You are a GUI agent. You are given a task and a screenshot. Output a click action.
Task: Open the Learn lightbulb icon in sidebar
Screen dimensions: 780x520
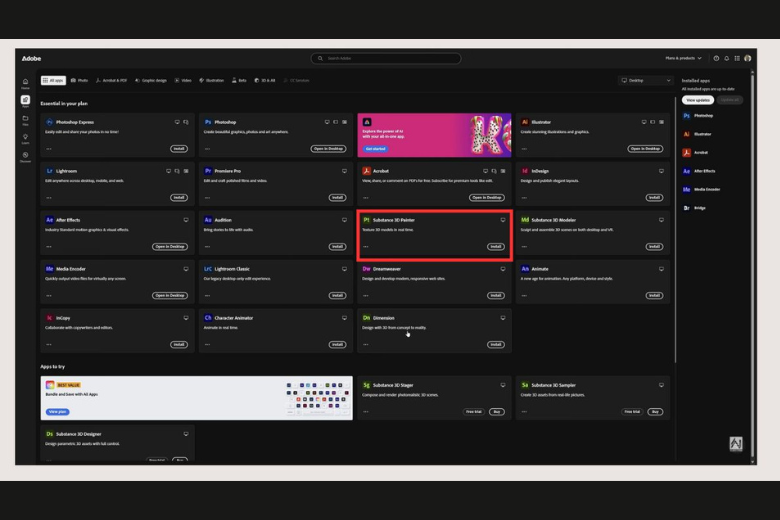pyautogui.click(x=25, y=137)
